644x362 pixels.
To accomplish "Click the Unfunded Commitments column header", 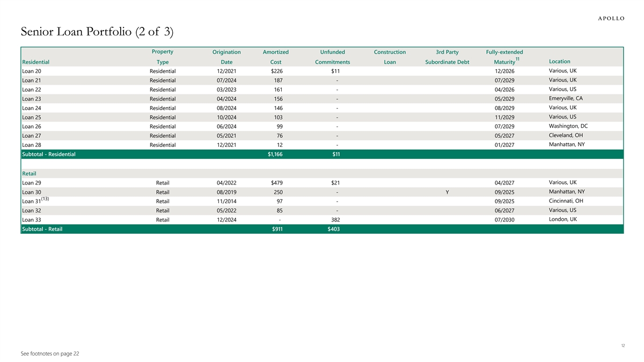I will [x=332, y=57].
